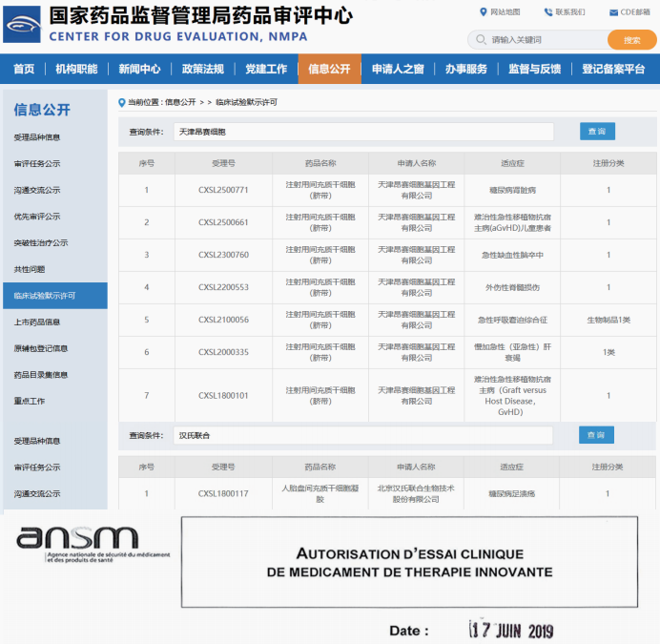Click the ansm agency logo

click(x=91, y=545)
